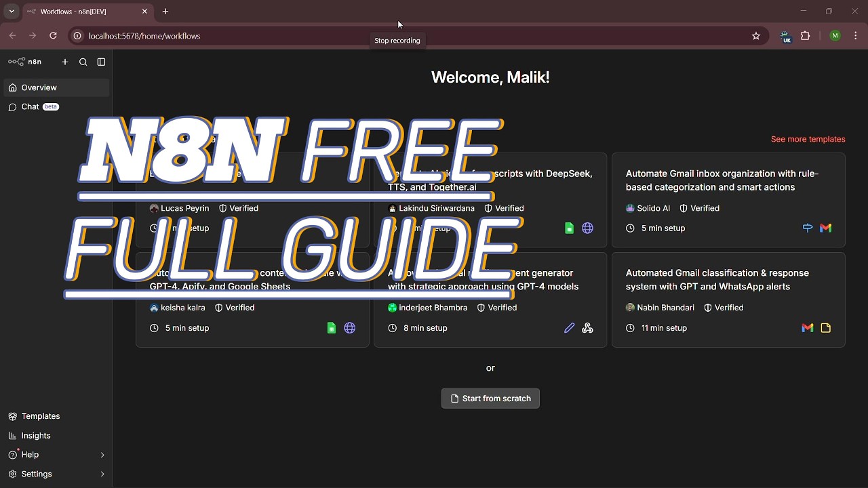The height and width of the screenshot is (488, 868).
Task: Go back in browser history
Action: click(x=12, y=36)
